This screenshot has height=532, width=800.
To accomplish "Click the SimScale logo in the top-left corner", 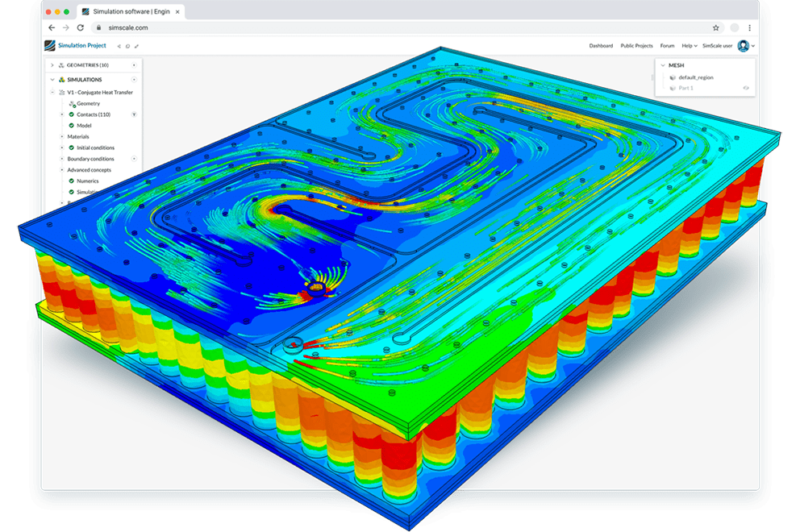I will 48,45.
